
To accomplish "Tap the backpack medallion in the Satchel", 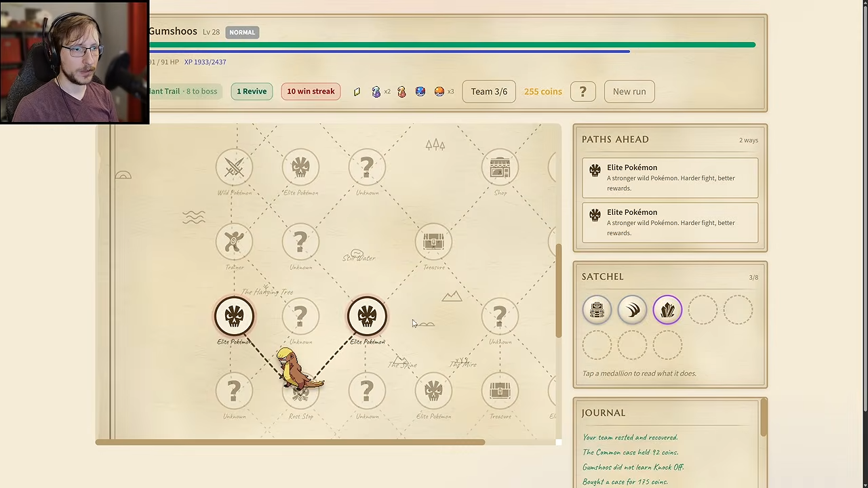I will coord(597,310).
